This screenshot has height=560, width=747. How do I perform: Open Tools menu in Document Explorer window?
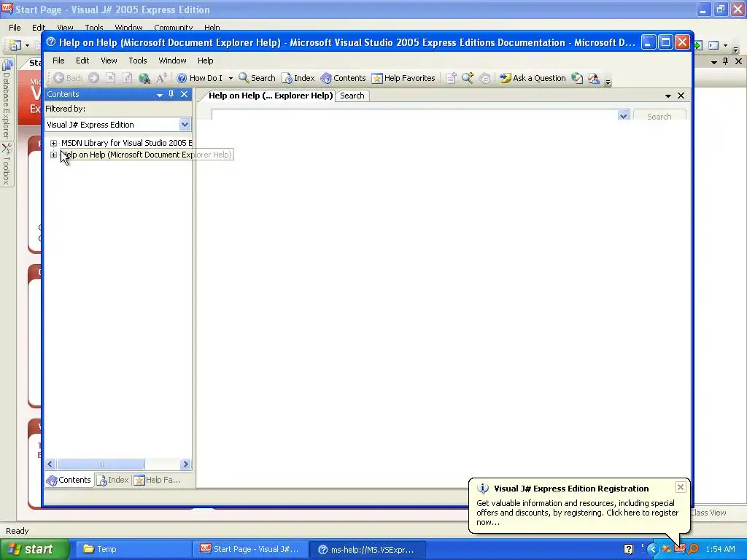[138, 61]
